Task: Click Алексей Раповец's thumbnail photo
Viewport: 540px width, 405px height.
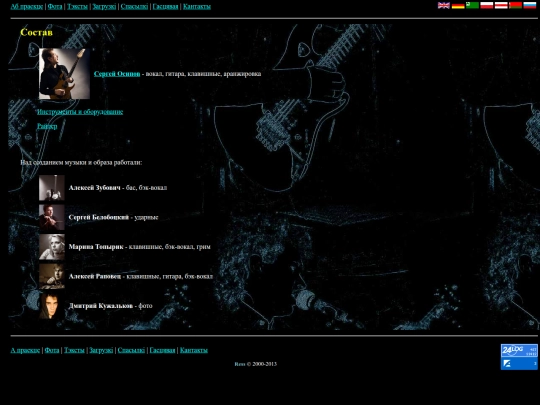Action: 52,277
